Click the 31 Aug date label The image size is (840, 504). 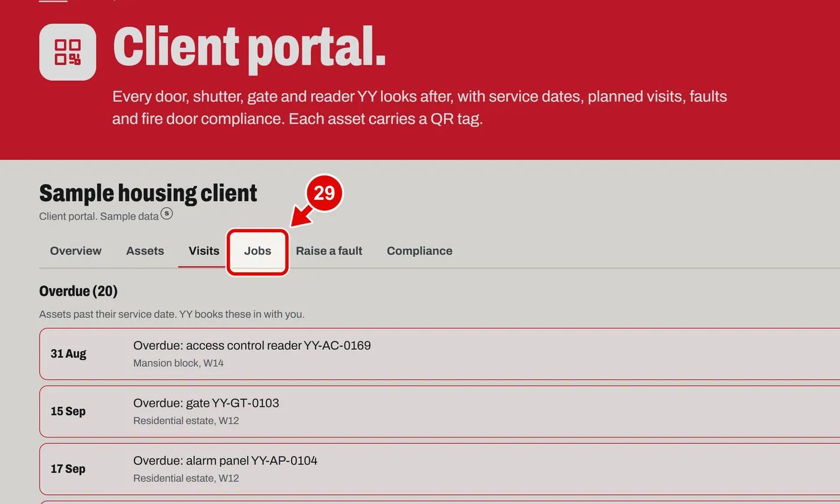[68, 354]
